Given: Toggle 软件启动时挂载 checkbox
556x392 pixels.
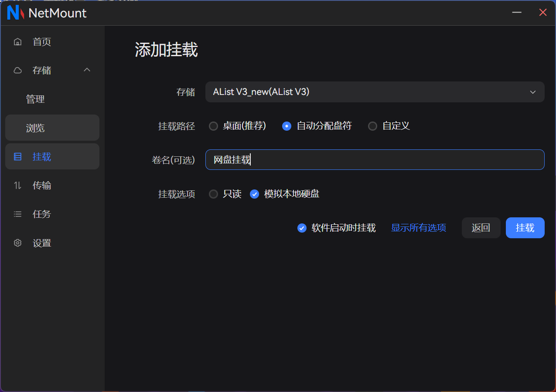Looking at the screenshot, I should coord(302,228).
